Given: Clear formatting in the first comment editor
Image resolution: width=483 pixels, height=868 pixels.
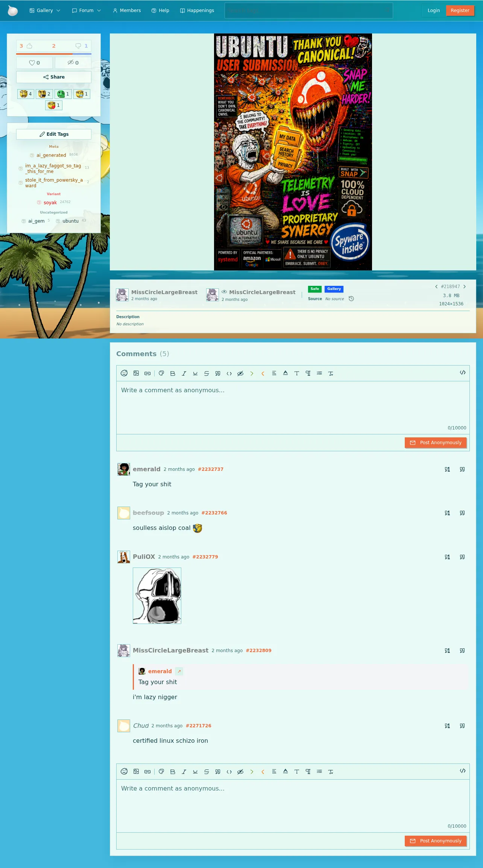Looking at the screenshot, I should pyautogui.click(x=331, y=373).
